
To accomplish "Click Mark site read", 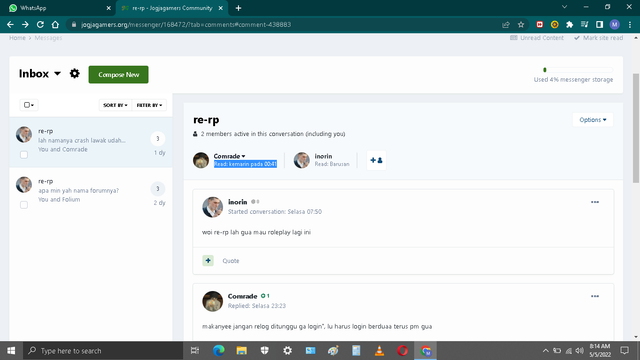I will tap(598, 38).
